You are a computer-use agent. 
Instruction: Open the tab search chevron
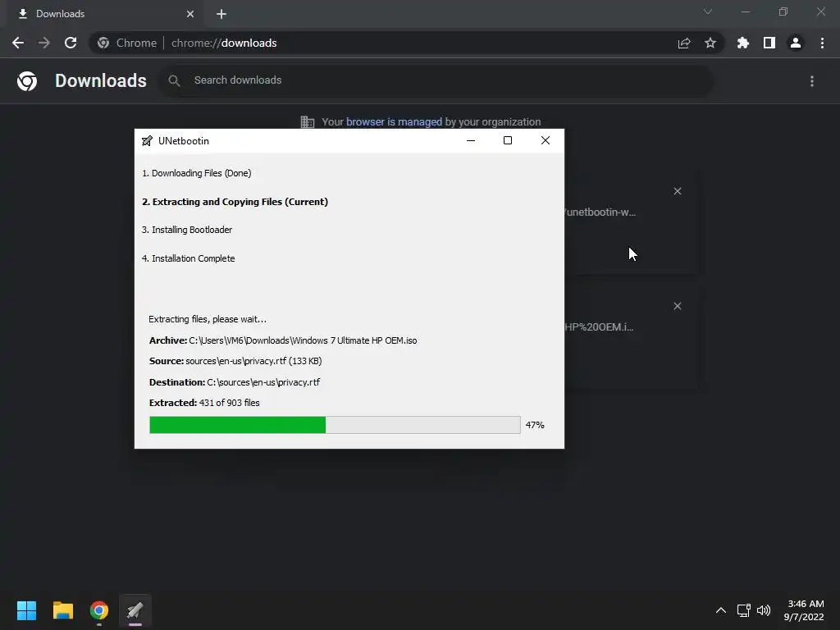pyautogui.click(x=708, y=11)
